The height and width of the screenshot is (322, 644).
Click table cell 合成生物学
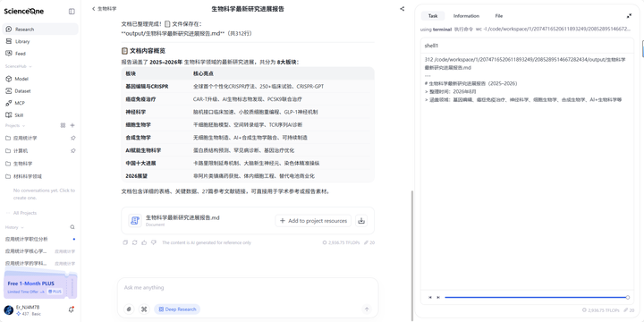(138, 138)
